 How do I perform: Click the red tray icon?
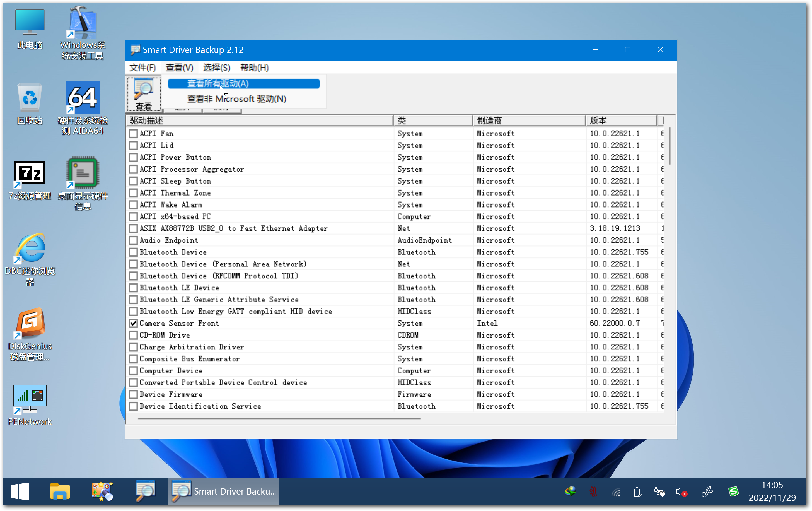click(593, 491)
